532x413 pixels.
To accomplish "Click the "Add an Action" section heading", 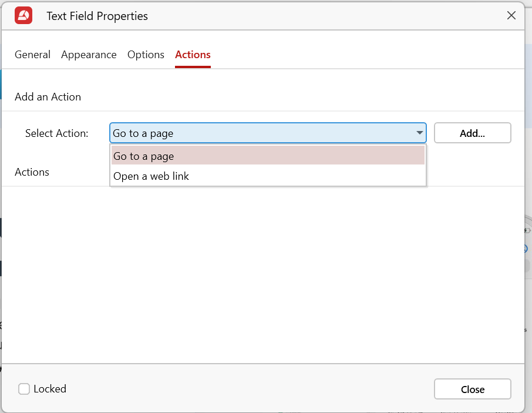I will click(48, 97).
